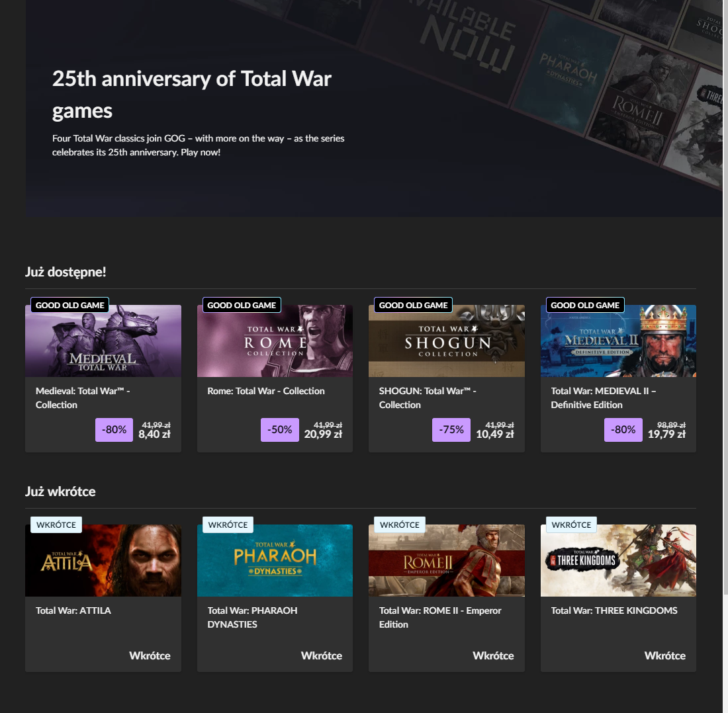
Task: Open the MEDIEVAL II Definitive Edition cover image
Action: pos(618,341)
